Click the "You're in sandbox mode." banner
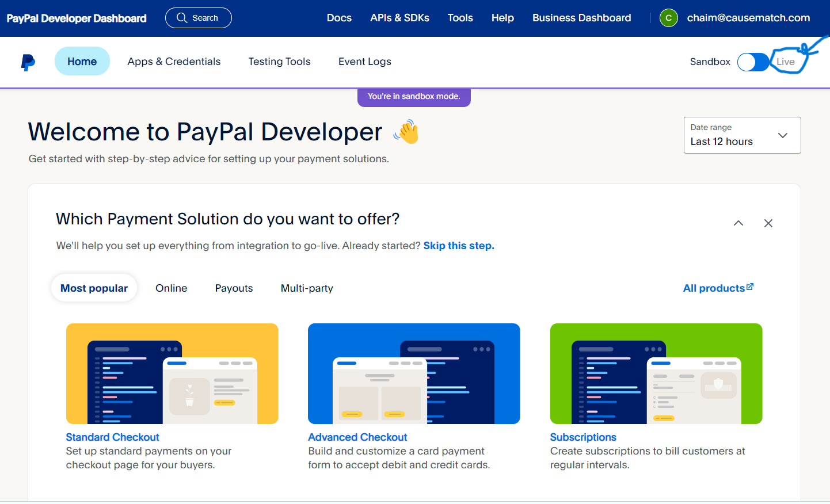Viewport: 830px width, 504px height. 414,97
